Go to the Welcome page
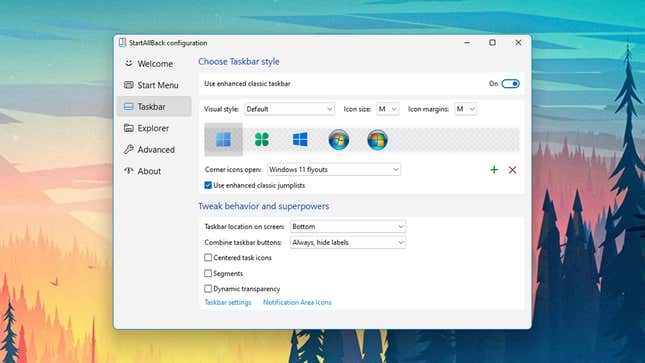Screen dimensions: 645x363 coord(155,64)
